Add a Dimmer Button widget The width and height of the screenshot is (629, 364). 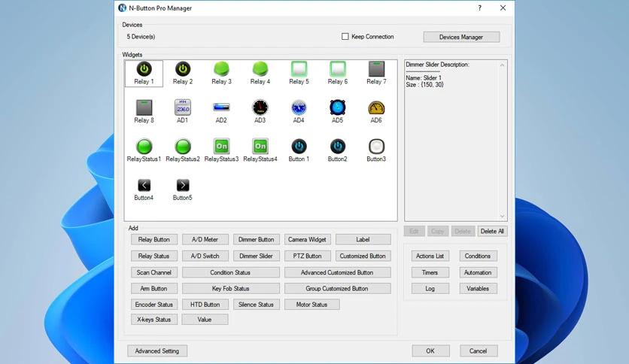(x=257, y=239)
